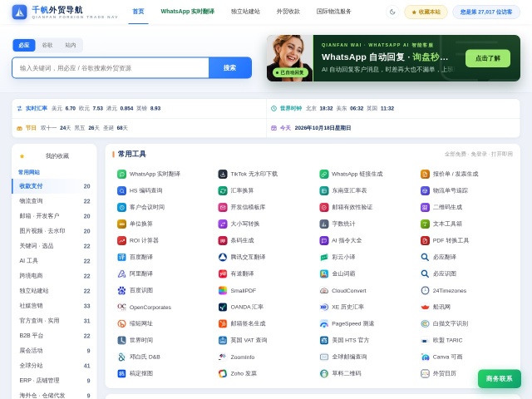Image resolution: width=532 pixels, height=399 pixels.
Task: Select the 谷歌 search engine option
Action: pyautogui.click(x=47, y=45)
